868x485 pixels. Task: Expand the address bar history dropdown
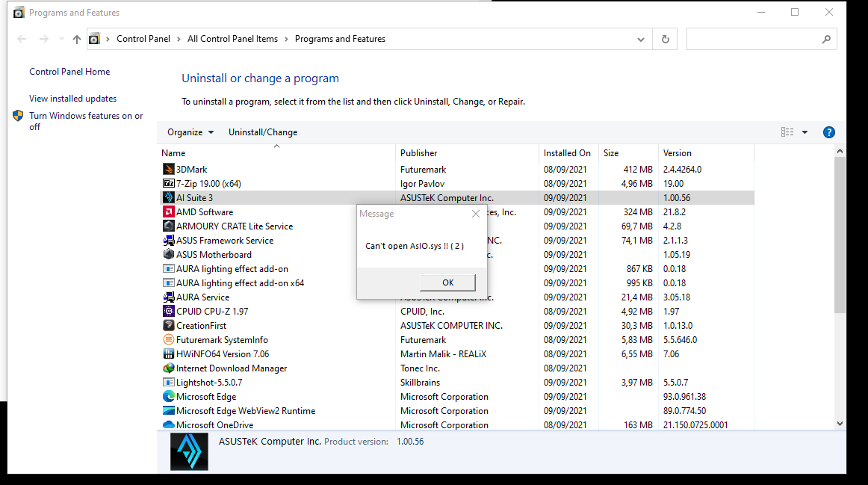coord(639,38)
